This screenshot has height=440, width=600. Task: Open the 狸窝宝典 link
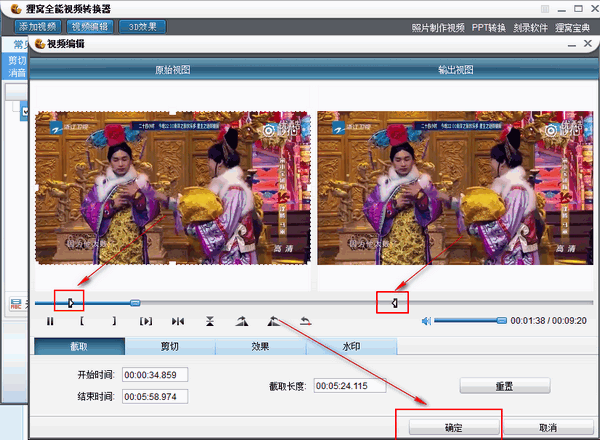tap(572, 28)
